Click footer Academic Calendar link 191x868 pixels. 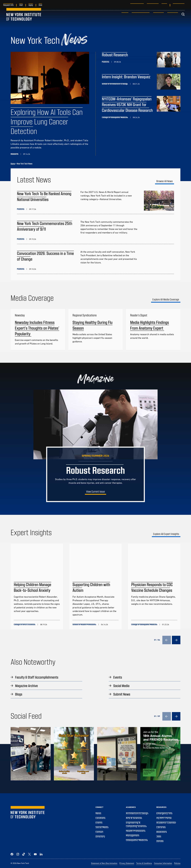[x=166, y=823]
